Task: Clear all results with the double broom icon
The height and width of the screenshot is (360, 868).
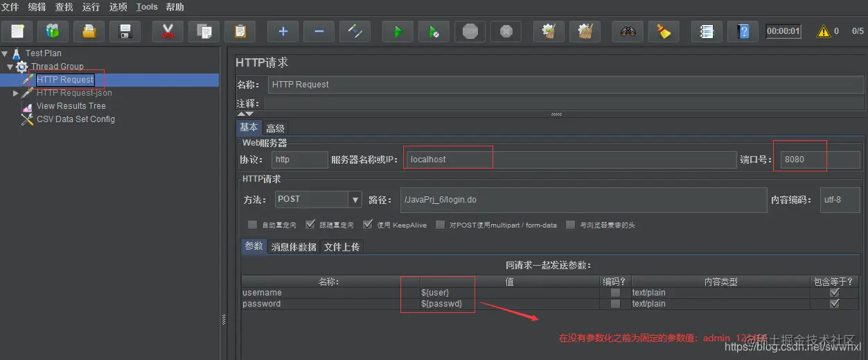Action: pos(585,31)
